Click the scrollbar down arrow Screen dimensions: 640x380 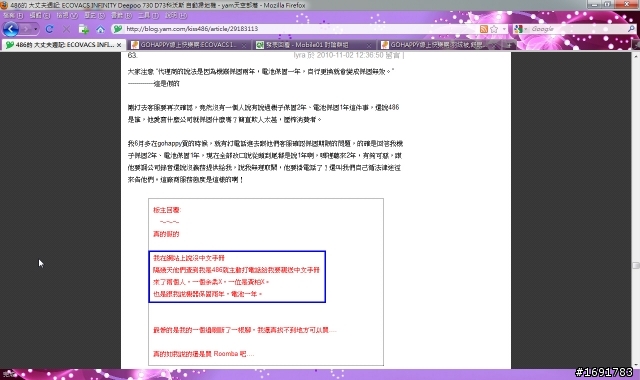pos(636,365)
